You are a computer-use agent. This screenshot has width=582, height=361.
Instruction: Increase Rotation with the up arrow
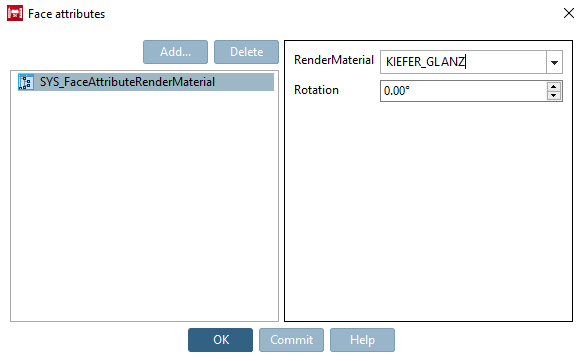pyautogui.click(x=553, y=87)
